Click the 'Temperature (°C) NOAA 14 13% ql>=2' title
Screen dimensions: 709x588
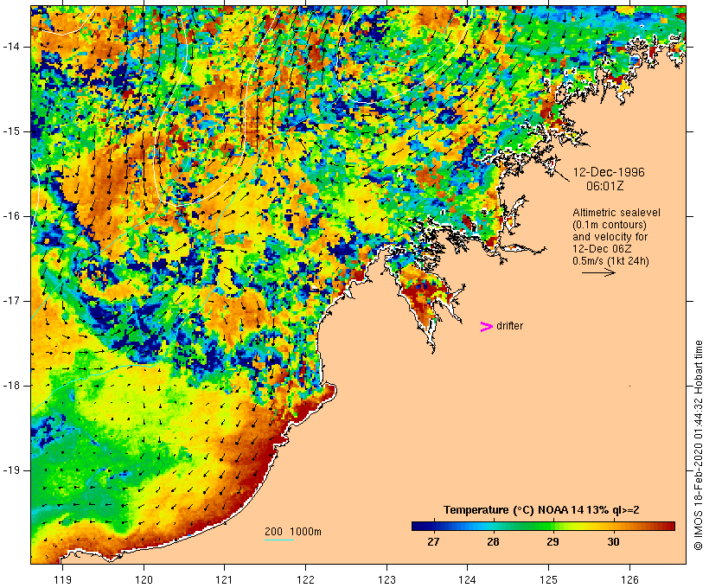pyautogui.click(x=541, y=510)
